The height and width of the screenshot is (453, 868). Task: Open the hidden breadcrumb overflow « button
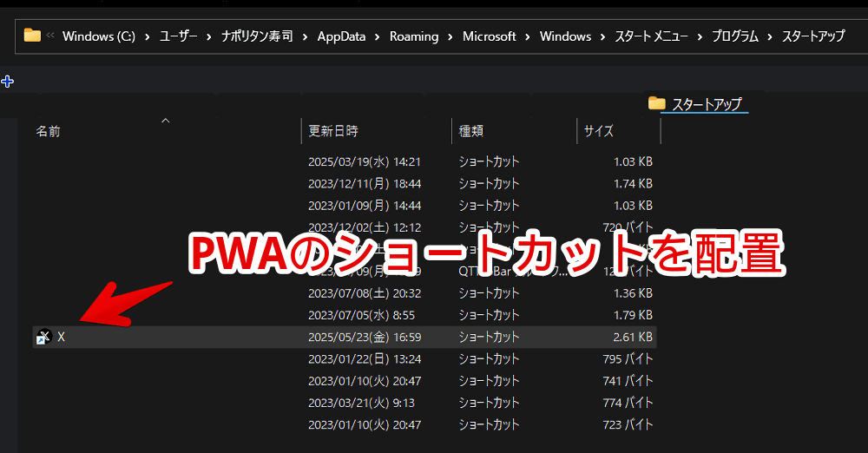50,36
